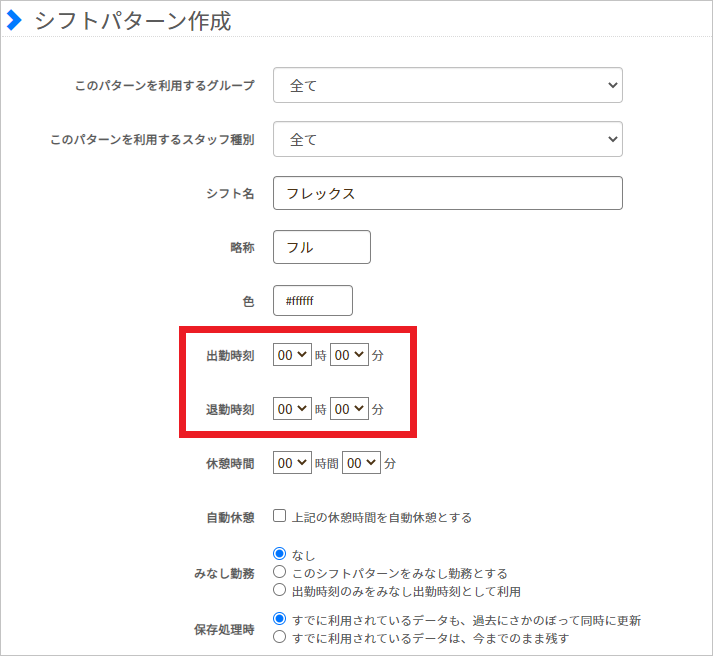Open the 休憩時間 minutes dropdown

click(x=361, y=463)
